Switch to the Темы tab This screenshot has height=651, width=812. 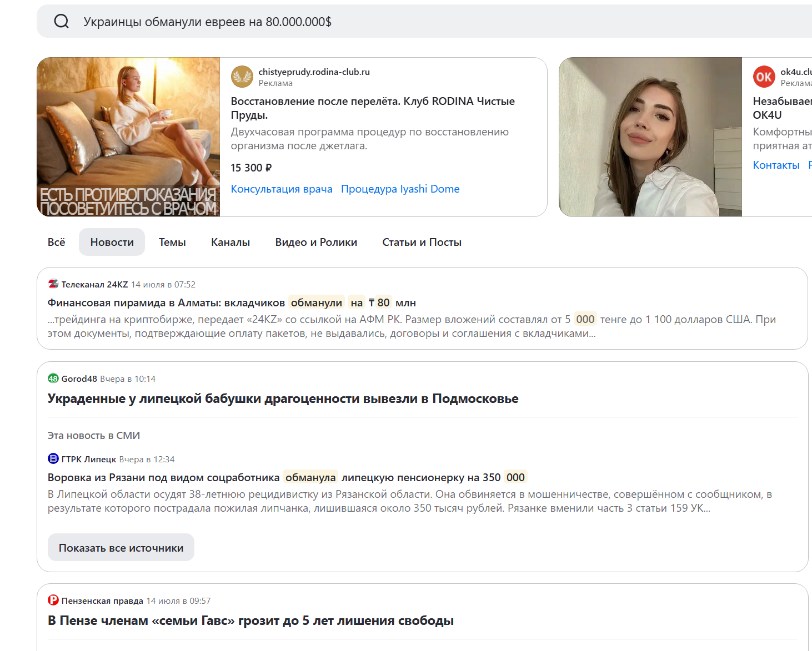pos(172,242)
